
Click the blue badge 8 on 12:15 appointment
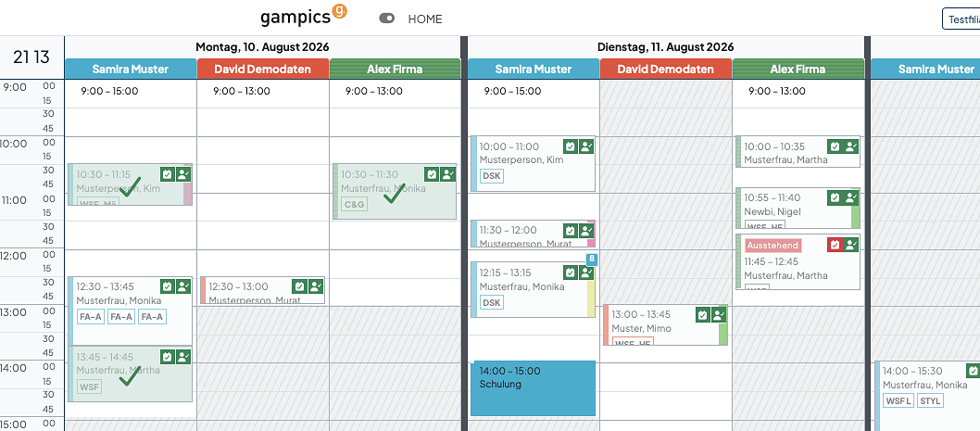[x=593, y=259]
